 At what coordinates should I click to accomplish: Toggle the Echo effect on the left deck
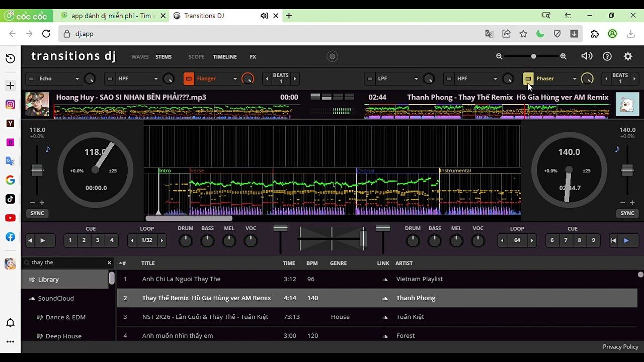pyautogui.click(x=31, y=78)
